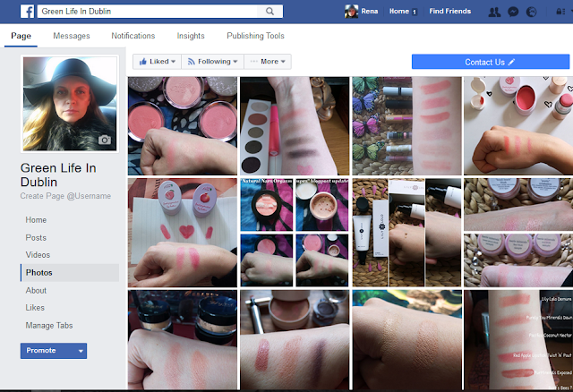573x392 pixels.
Task: Open friend requests icon in top bar
Action: coord(494,12)
